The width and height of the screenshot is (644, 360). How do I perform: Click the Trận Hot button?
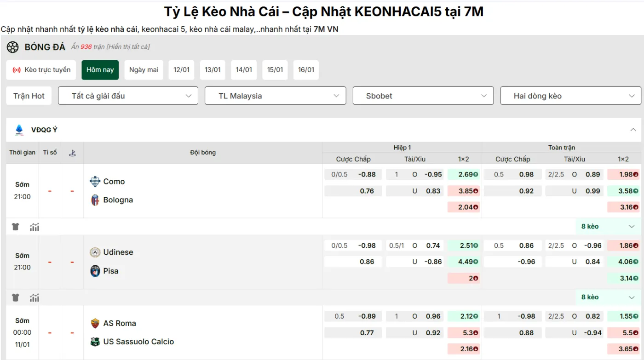pyautogui.click(x=29, y=96)
